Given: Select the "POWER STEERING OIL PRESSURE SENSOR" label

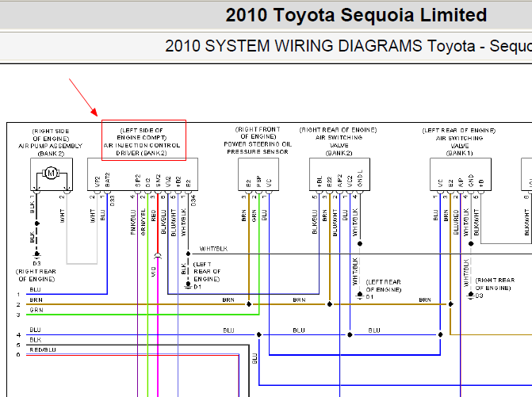Looking at the screenshot, I should click(258, 148).
